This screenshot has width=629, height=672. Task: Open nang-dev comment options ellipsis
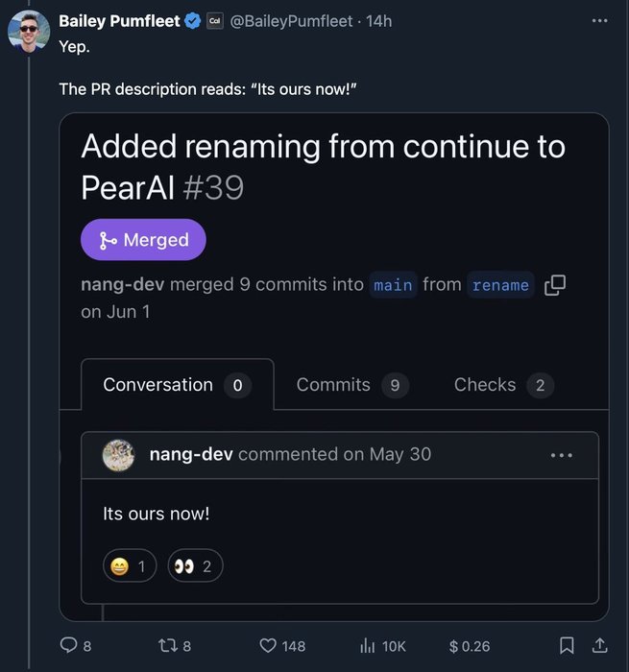click(x=562, y=455)
